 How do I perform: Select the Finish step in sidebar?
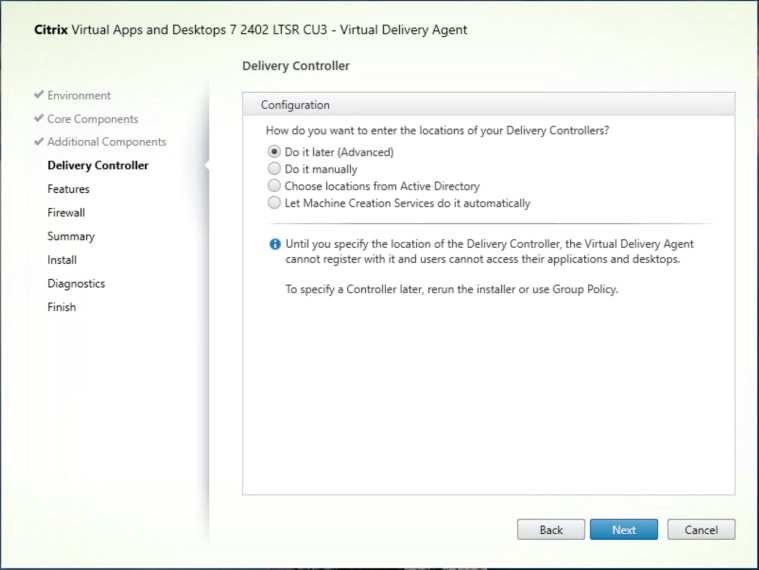coord(61,307)
